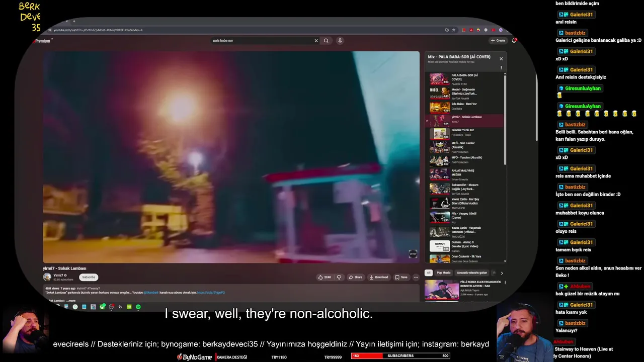Play 'Yavuz Çetin - Her Şey Biter' item
This screenshot has width=644, height=362.
(465, 203)
